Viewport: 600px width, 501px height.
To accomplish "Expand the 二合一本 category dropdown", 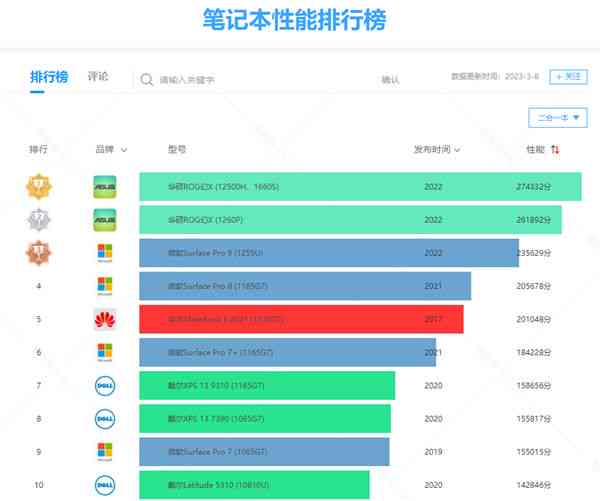I will (x=558, y=117).
